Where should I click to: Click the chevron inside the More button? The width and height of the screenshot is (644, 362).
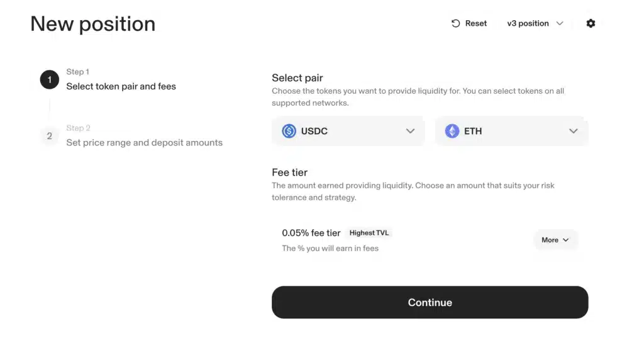point(565,240)
